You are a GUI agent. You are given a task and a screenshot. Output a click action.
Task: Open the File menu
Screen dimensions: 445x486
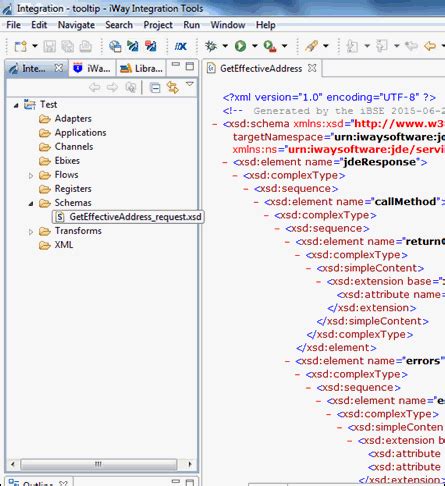coord(13,25)
